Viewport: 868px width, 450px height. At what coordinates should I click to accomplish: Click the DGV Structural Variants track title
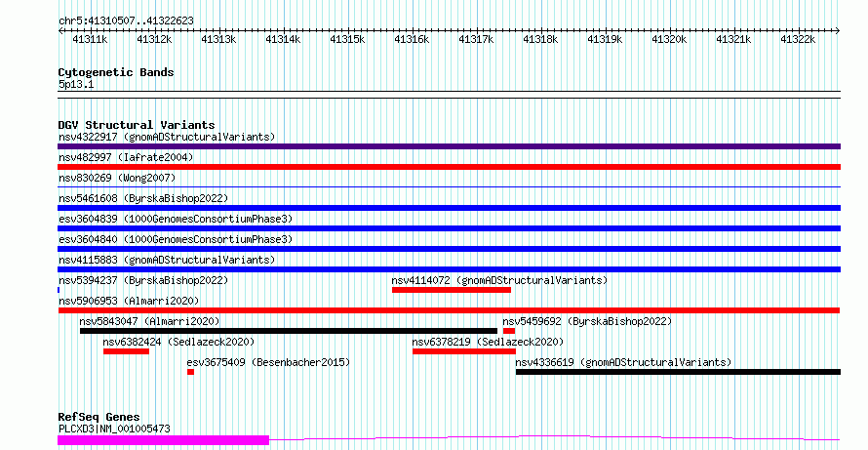[x=137, y=125]
